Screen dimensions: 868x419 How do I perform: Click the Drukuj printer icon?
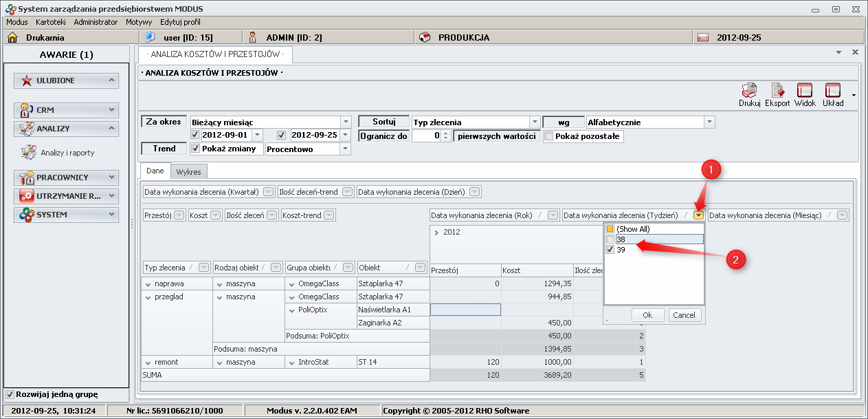(x=749, y=91)
